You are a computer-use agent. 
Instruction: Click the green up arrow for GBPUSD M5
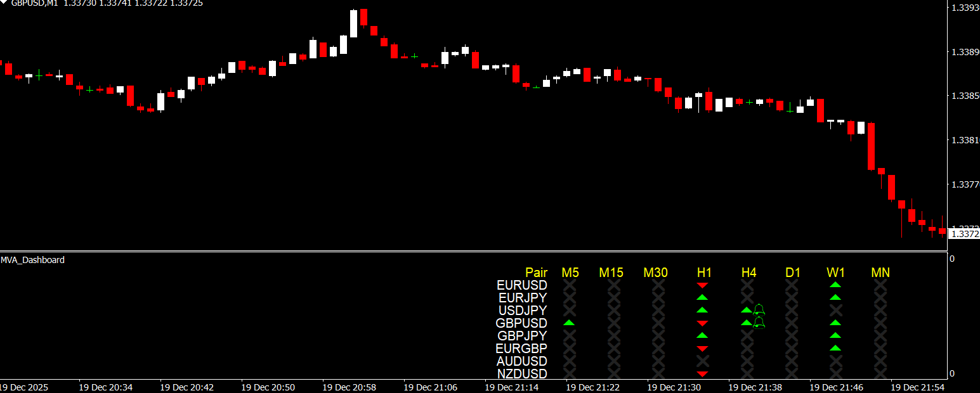point(569,323)
